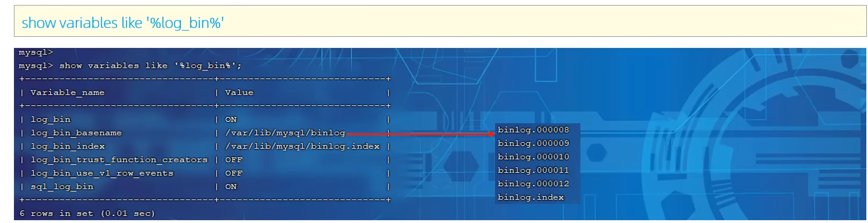Click the log_bin_basename variable row
Image resolution: width=868 pixels, height=223 pixels.
coord(205,133)
